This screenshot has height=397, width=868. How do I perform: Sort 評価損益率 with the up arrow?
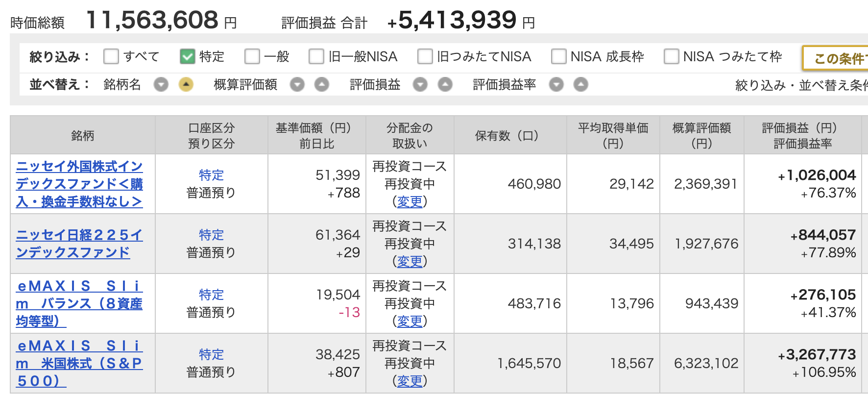pos(580,85)
